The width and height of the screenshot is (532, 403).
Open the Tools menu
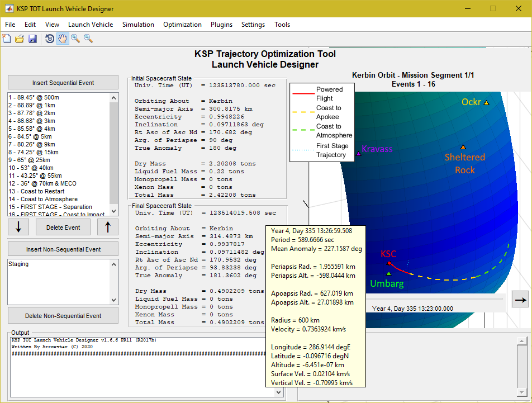(282, 25)
